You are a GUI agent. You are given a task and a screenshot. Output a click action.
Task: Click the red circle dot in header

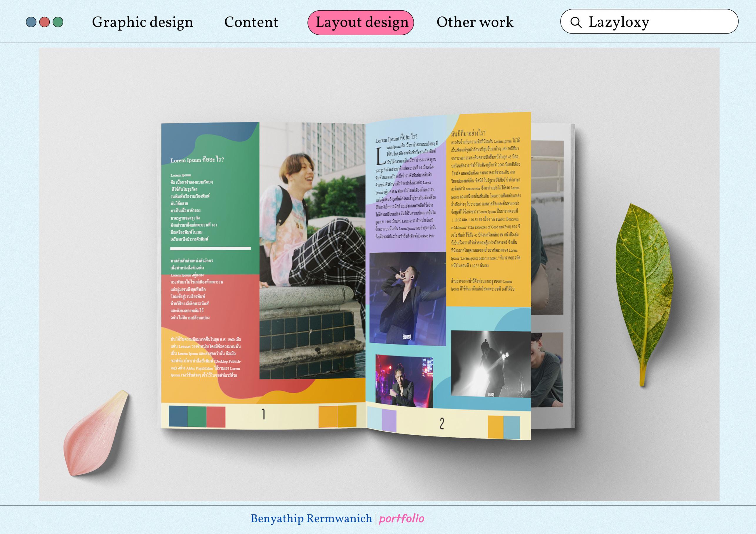44,22
